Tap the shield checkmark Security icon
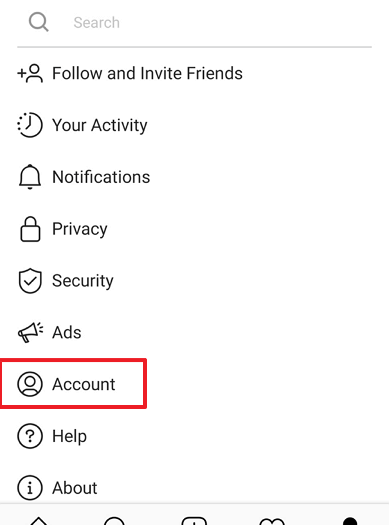Image resolution: width=389 pixels, height=525 pixels. [30, 281]
